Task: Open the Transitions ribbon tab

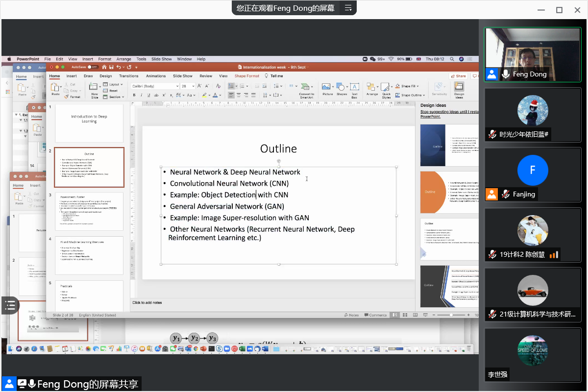Action: coord(128,76)
